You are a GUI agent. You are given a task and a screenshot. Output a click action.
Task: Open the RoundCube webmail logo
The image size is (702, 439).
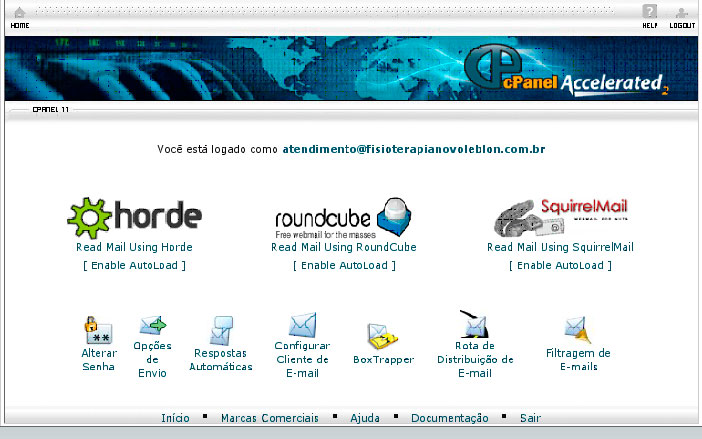pyautogui.click(x=343, y=218)
